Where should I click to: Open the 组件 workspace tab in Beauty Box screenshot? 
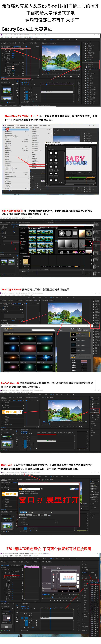[32, 40]
